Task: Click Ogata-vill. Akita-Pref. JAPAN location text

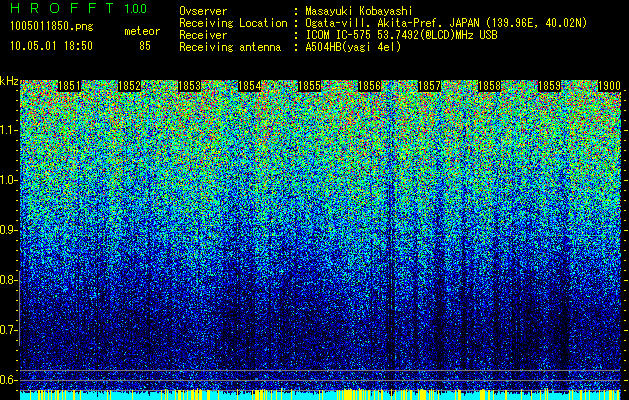Action: pyautogui.click(x=446, y=23)
